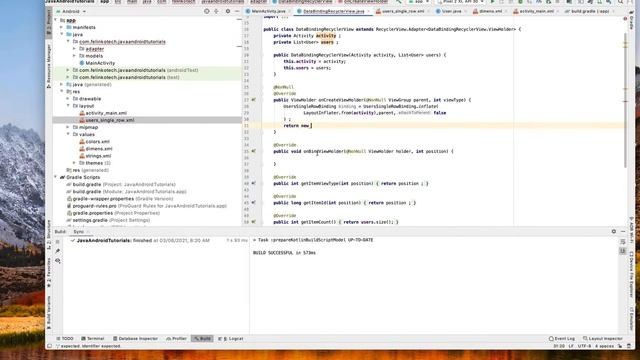Viewport: 640px width, 360px height.
Task: Open the Build Variants tool window
Action: (49, 312)
